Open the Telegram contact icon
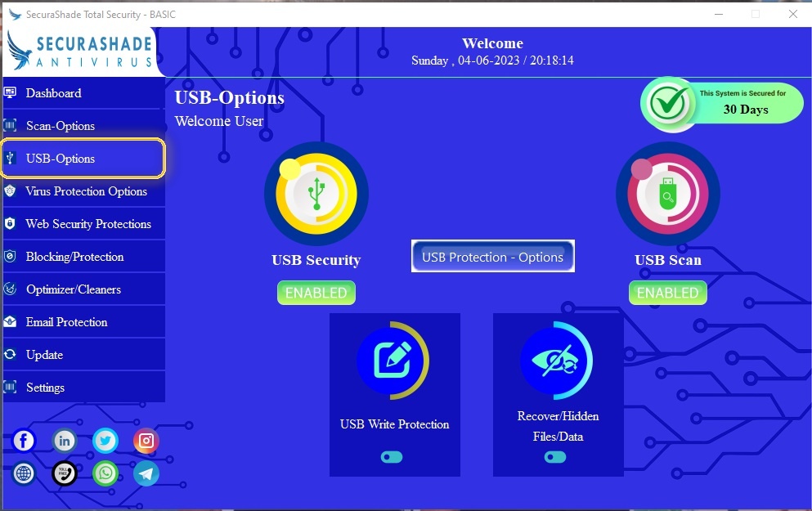The image size is (812, 511). point(146,473)
